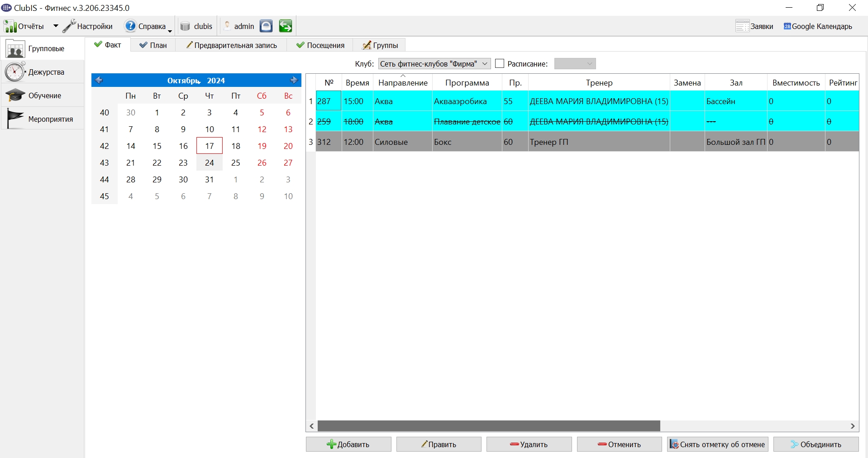This screenshot has height=458, width=868.
Task: Open the Отчёты reports icon
Action: tap(10, 26)
